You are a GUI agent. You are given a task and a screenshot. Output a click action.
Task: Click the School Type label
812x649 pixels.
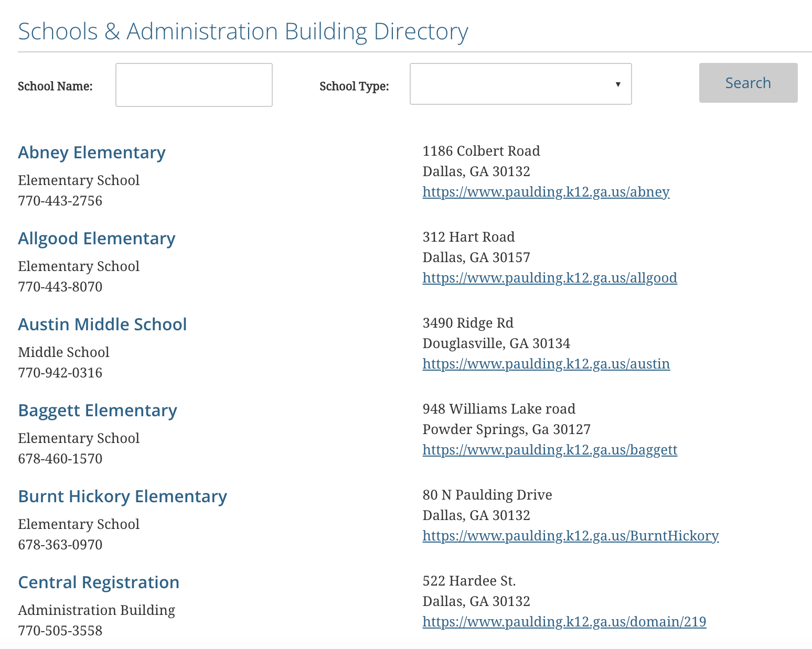tap(354, 86)
